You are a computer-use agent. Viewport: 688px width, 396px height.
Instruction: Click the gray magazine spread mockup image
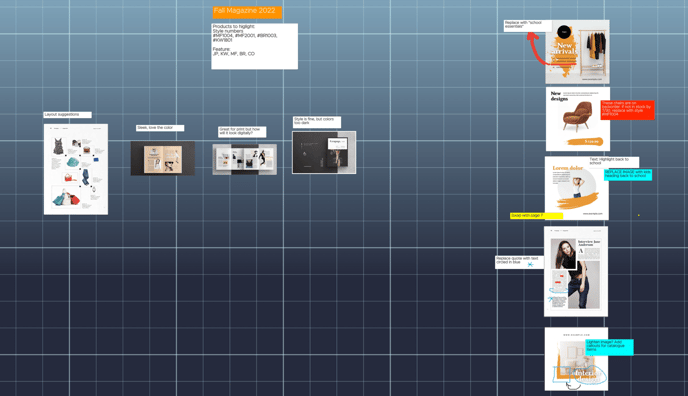(x=245, y=159)
